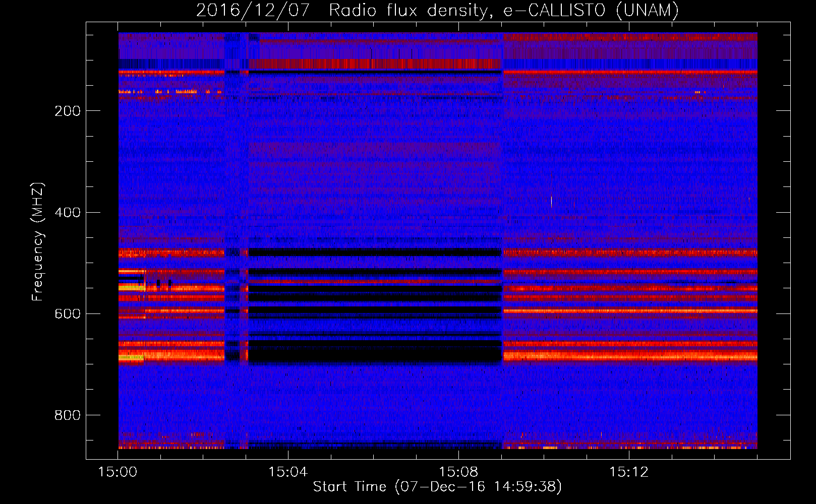Viewport: 816px width, 504px height.
Task: Click the '200' frequency tick label
Action: tap(68, 111)
